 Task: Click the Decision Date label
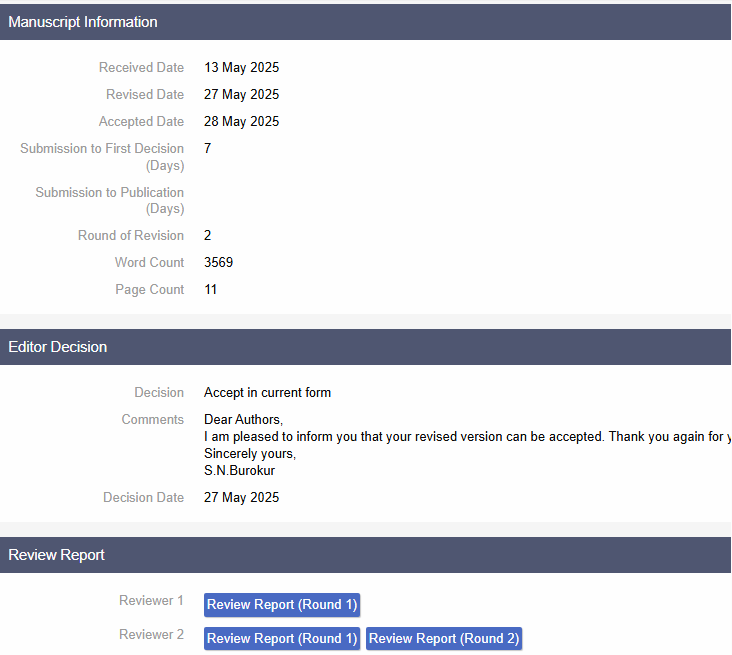click(x=143, y=498)
